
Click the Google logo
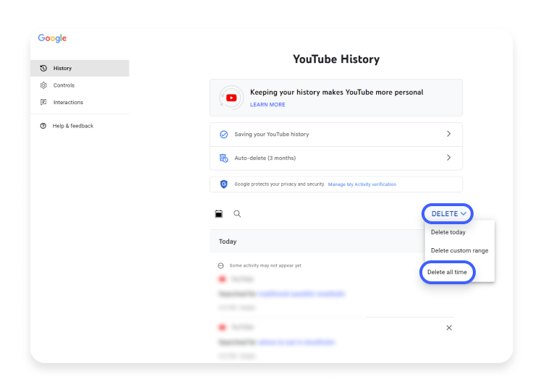52,38
